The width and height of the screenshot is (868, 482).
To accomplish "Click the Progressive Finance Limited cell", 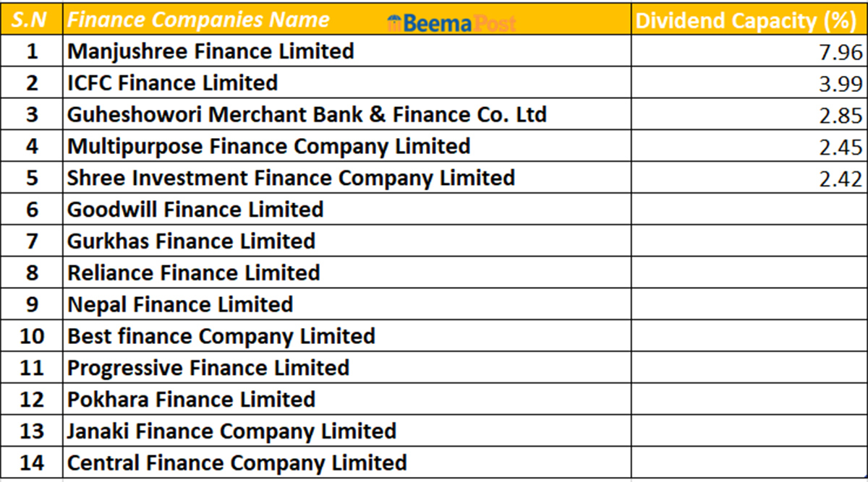I will [208, 368].
